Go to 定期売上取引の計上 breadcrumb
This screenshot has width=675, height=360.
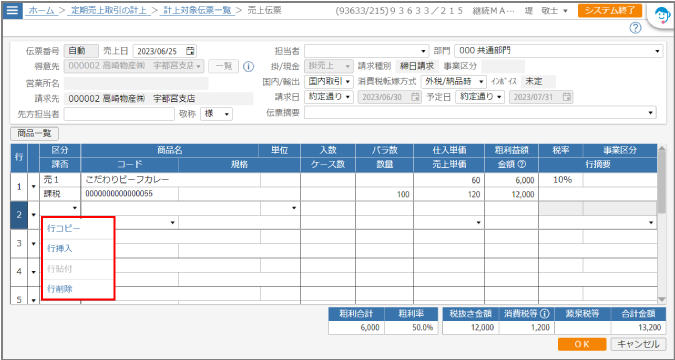108,10
